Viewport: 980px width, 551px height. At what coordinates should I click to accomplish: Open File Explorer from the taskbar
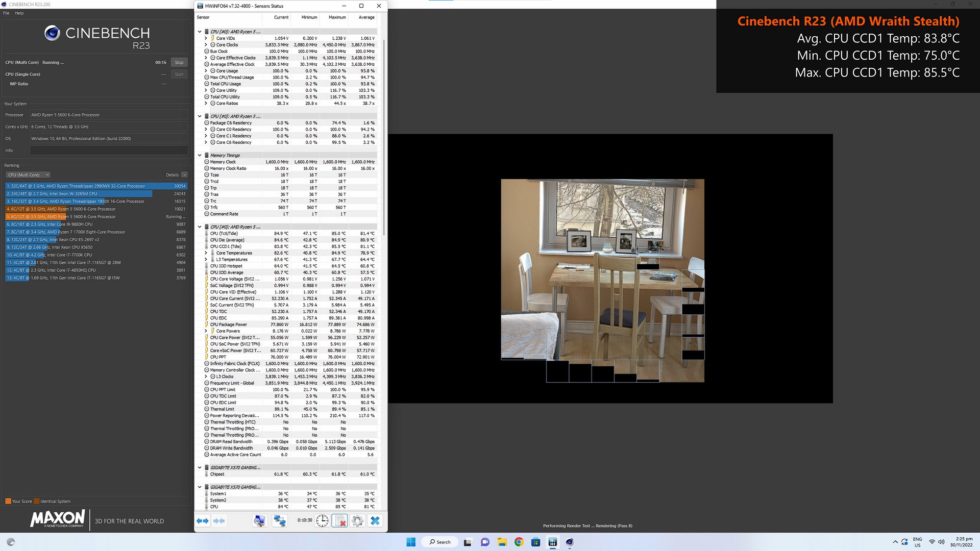(502, 542)
